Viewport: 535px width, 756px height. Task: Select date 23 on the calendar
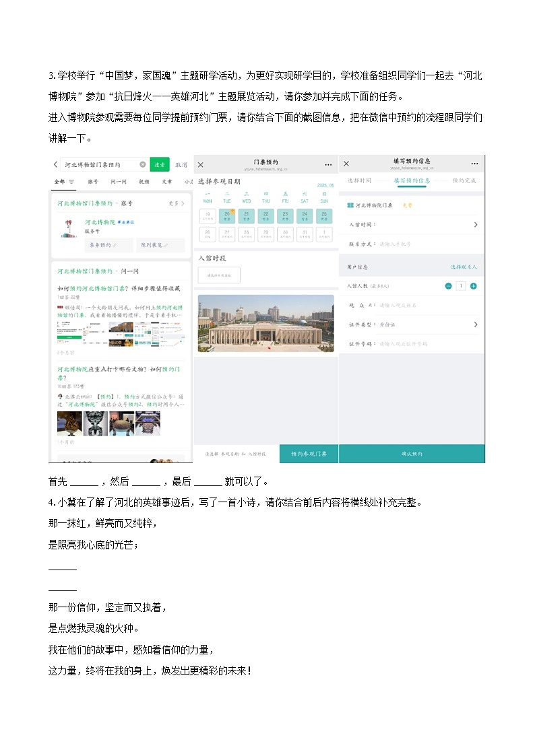(285, 216)
